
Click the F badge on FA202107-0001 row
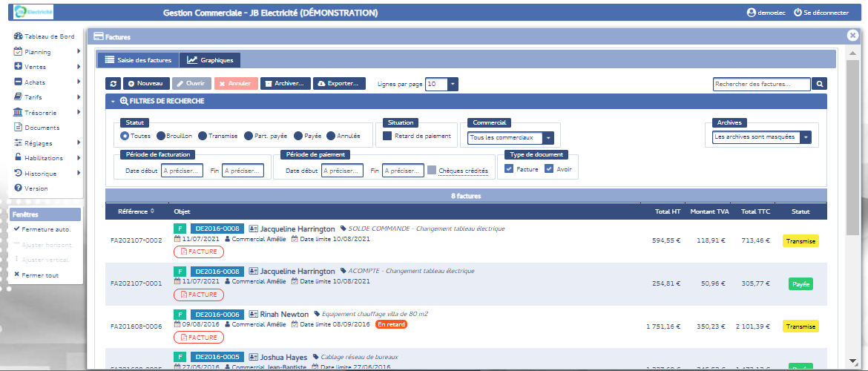[180, 272]
